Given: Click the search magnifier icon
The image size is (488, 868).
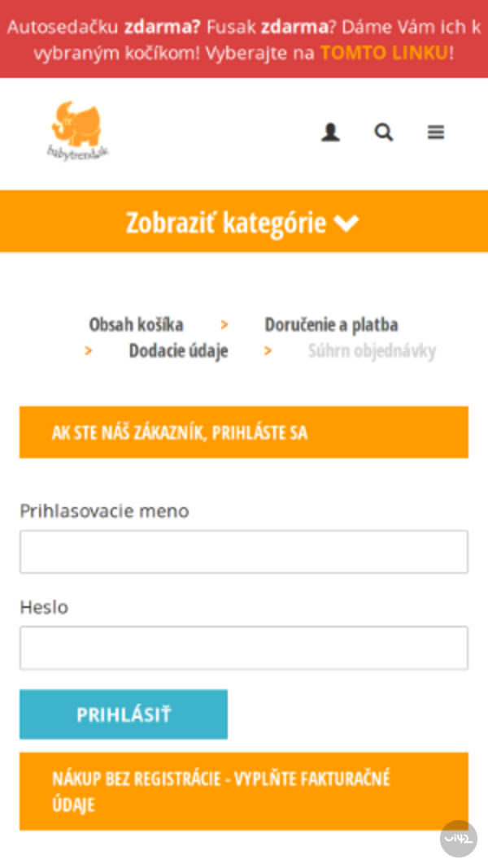Looking at the screenshot, I should (x=383, y=132).
